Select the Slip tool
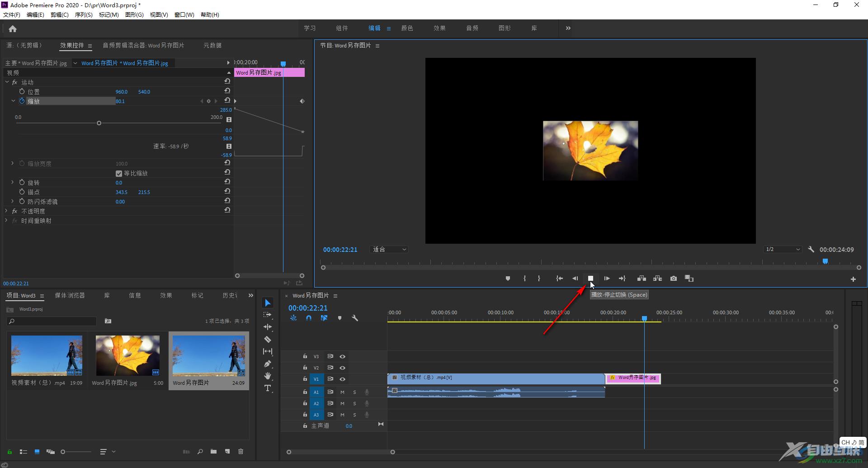The image size is (868, 468). (x=268, y=351)
